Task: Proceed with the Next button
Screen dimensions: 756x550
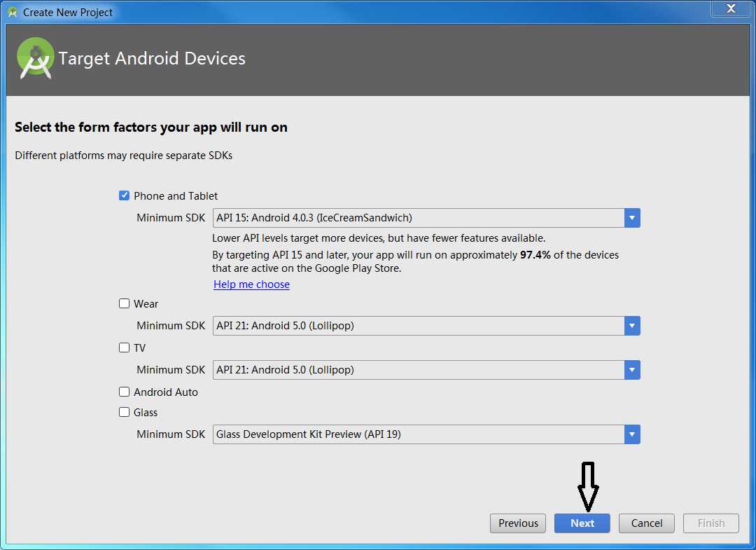Action: click(582, 523)
